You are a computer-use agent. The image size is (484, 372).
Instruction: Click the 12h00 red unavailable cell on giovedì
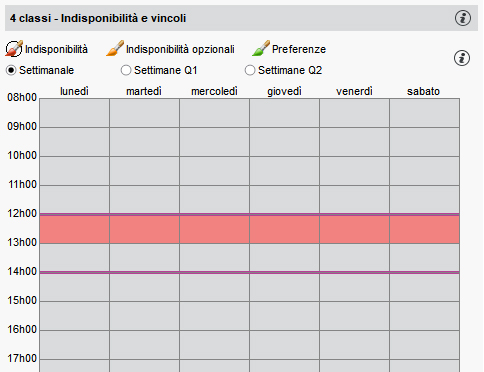[x=284, y=229]
